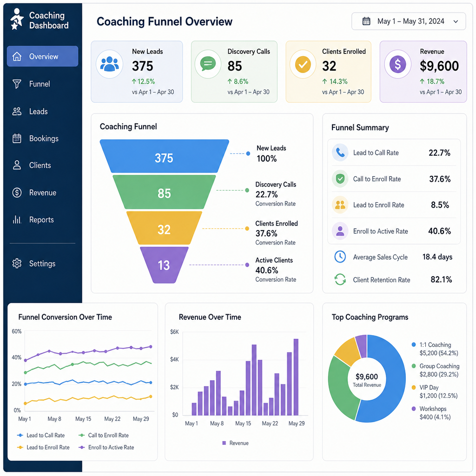The image size is (476, 476).
Task: Click the Clients Enrolled checkmark icon
Action: (303, 64)
